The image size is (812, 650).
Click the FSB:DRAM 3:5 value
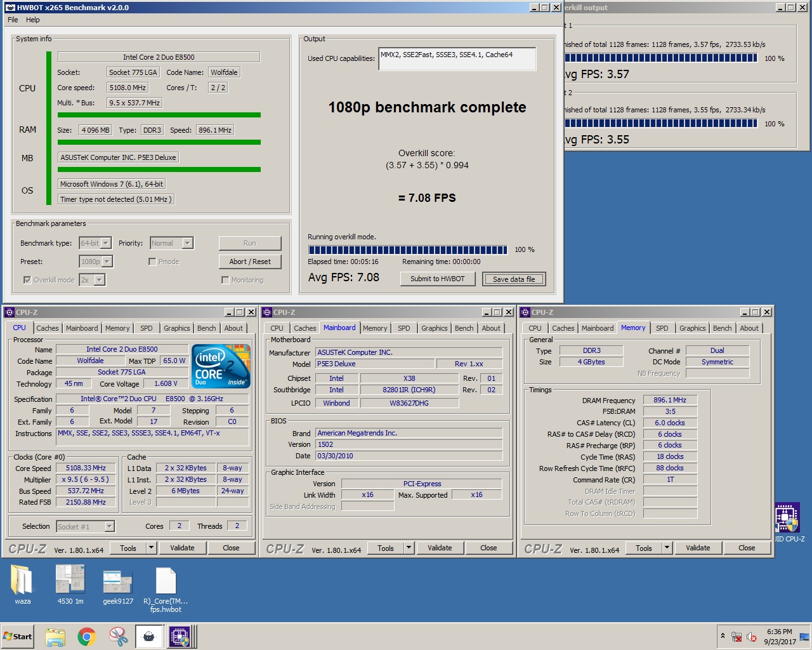[x=670, y=411]
